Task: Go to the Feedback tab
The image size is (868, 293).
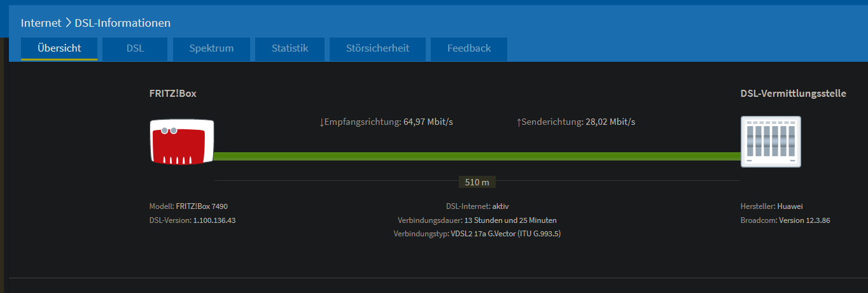Action: tap(469, 48)
